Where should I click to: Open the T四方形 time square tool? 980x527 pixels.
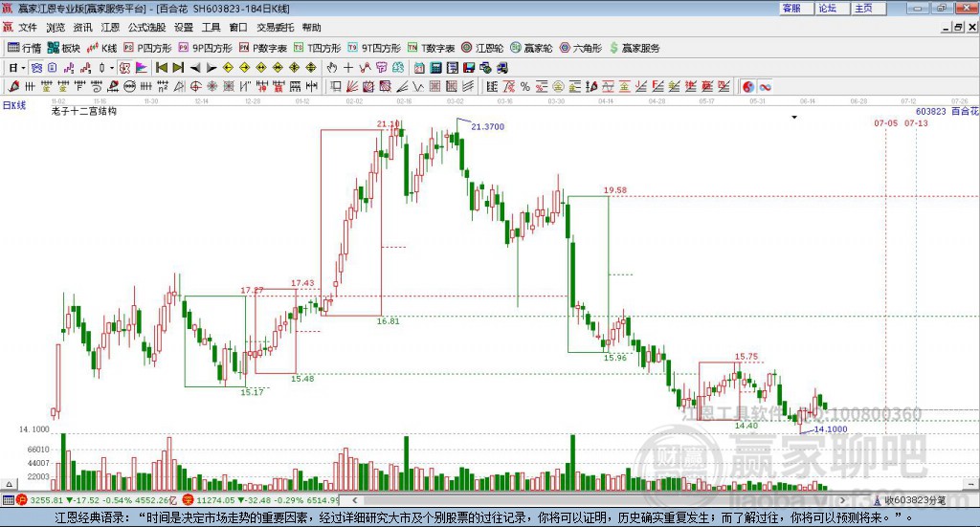[318, 48]
